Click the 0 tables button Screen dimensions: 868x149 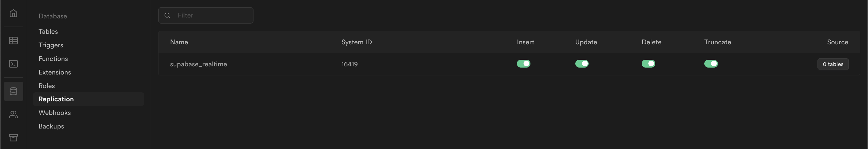click(833, 64)
